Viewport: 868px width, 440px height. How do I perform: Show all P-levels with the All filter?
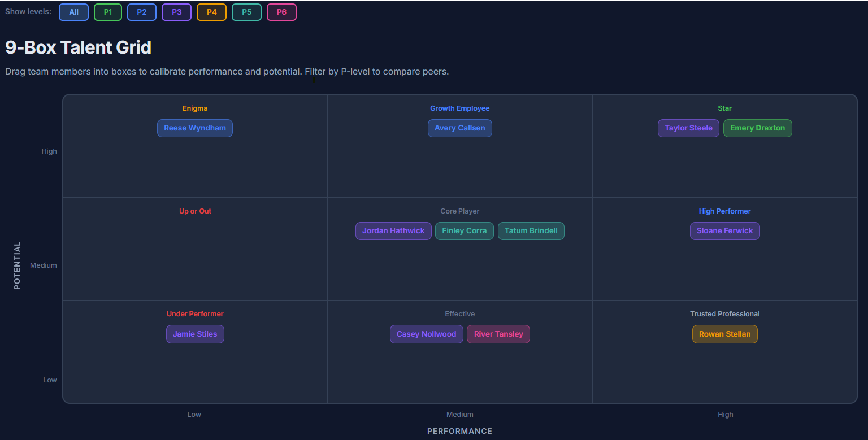[73, 12]
